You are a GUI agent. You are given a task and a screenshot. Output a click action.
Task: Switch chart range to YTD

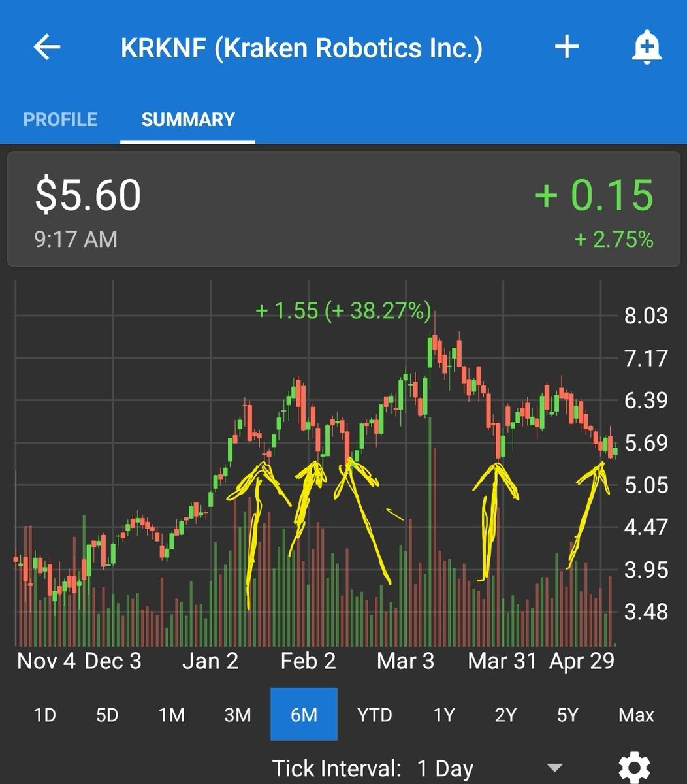[x=375, y=715]
